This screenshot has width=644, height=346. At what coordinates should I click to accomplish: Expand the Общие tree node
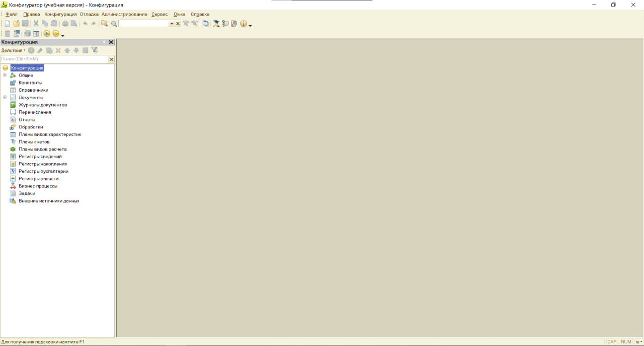[x=5, y=76]
